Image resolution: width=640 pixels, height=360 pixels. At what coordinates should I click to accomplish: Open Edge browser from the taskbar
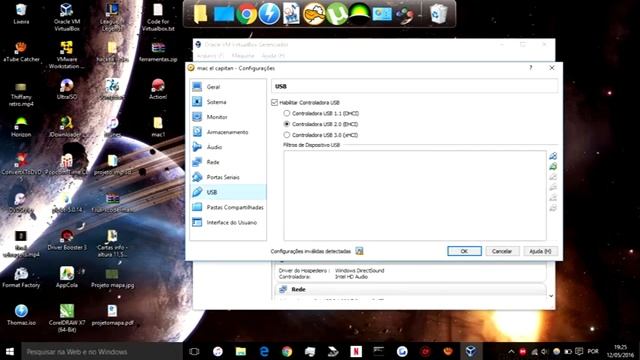(264, 351)
